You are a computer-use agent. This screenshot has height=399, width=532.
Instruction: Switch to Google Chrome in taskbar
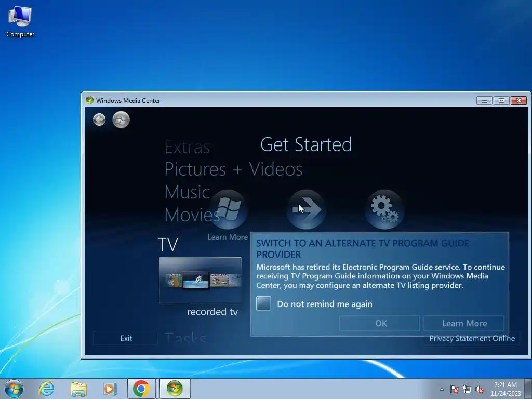click(x=141, y=389)
